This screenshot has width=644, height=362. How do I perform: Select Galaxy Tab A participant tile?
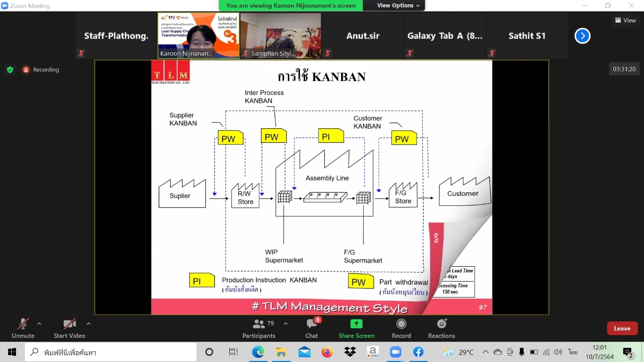(x=445, y=36)
